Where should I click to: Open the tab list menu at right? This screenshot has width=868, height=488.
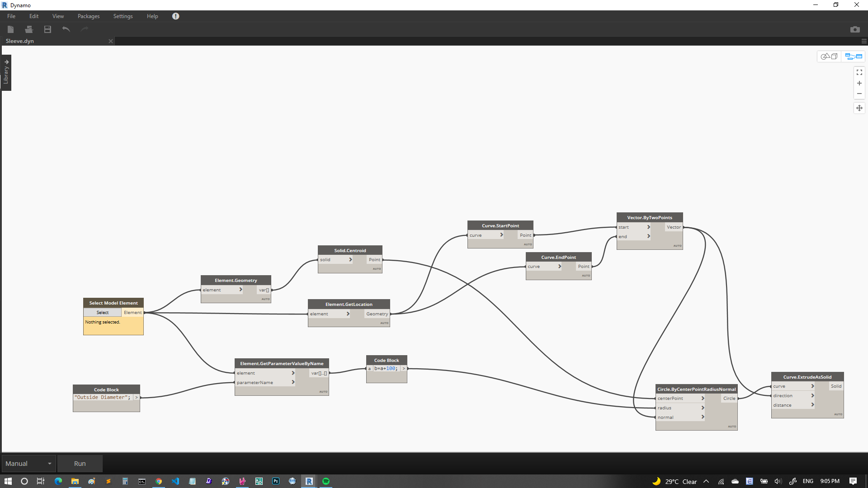click(x=863, y=41)
